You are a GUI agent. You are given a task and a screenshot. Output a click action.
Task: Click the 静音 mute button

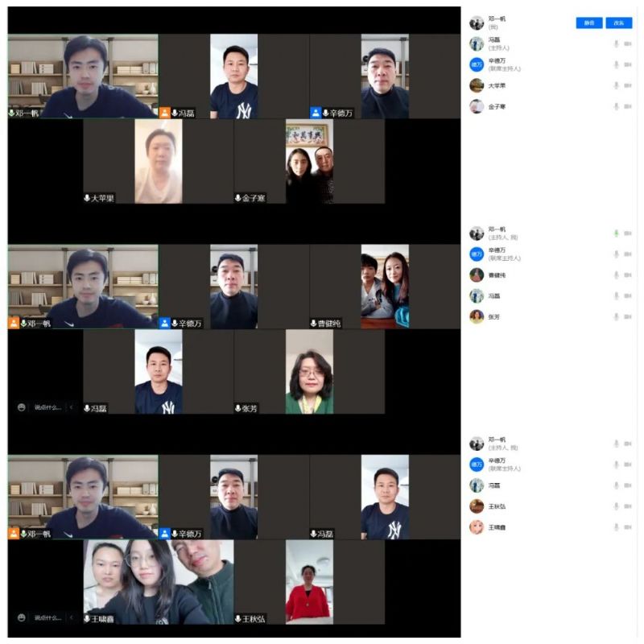pyautogui.click(x=589, y=23)
